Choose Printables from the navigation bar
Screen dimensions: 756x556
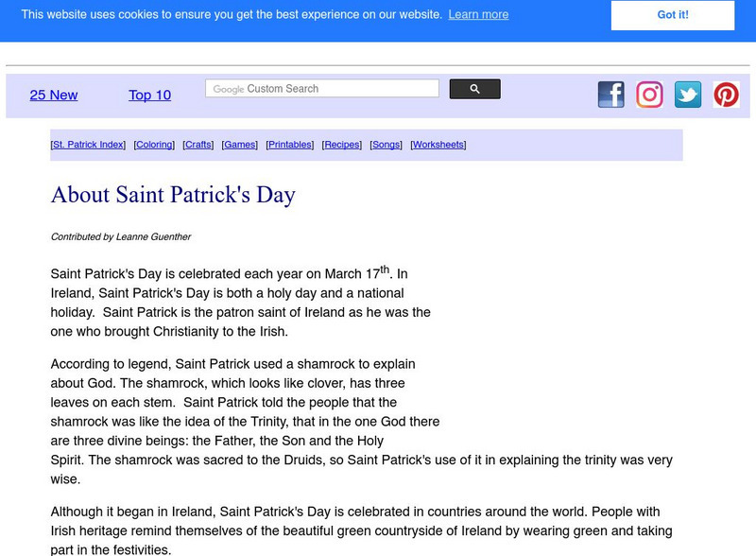coord(290,145)
